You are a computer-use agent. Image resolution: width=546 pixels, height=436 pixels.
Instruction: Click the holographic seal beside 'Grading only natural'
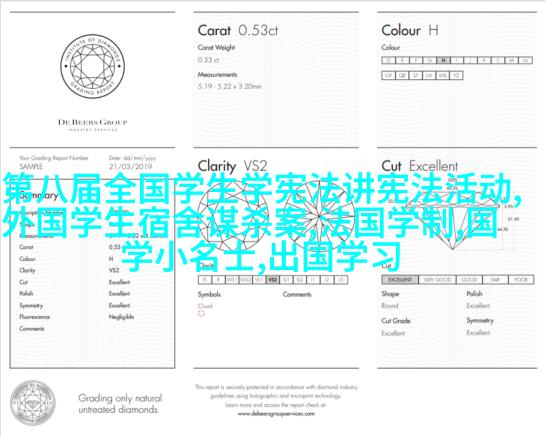pyautogui.click(x=33, y=403)
